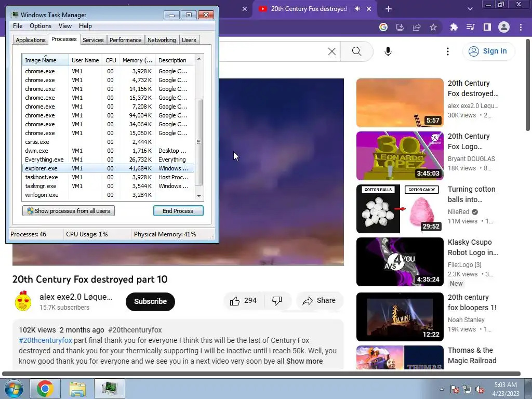Click the Share button under the video
Screen dimensions: 532x399
pos(320,301)
